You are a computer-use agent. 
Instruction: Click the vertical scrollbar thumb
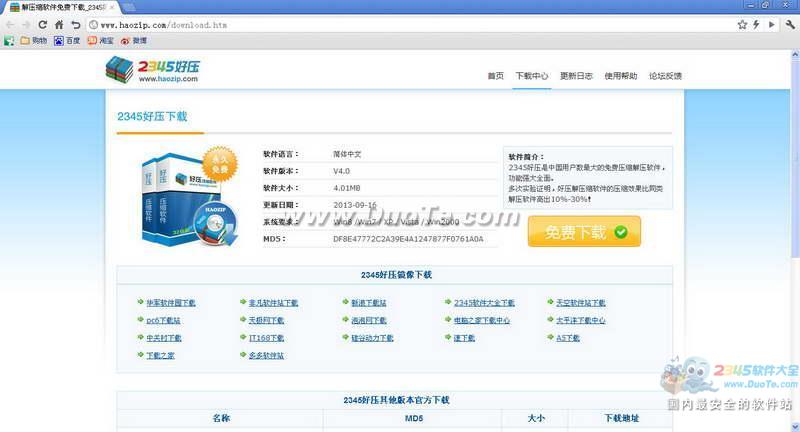pyautogui.click(x=795, y=158)
